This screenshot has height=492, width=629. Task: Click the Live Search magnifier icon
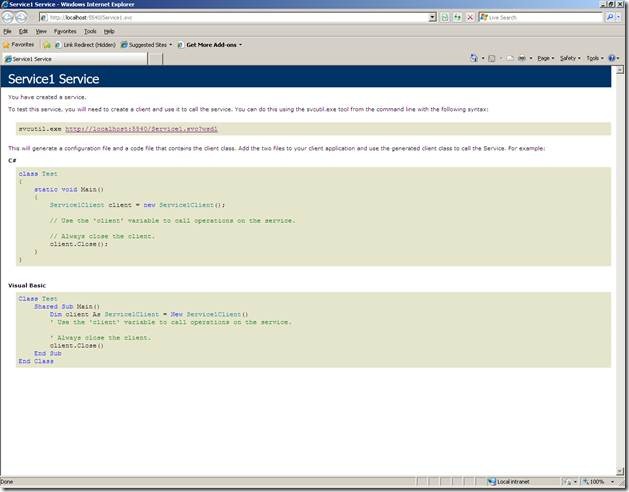(x=610, y=17)
